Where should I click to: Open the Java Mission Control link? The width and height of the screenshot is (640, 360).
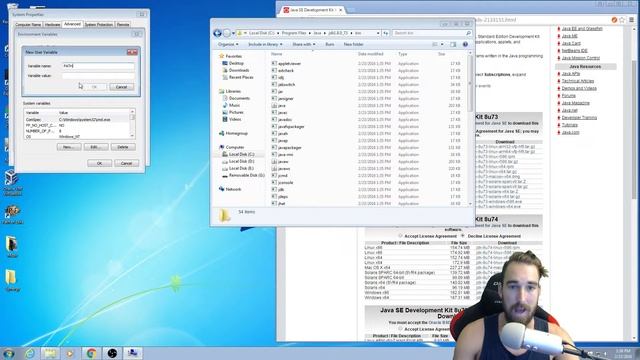[x=580, y=58]
